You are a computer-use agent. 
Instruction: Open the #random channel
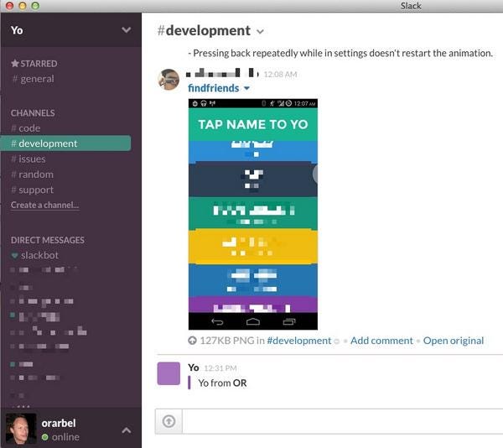click(x=32, y=175)
